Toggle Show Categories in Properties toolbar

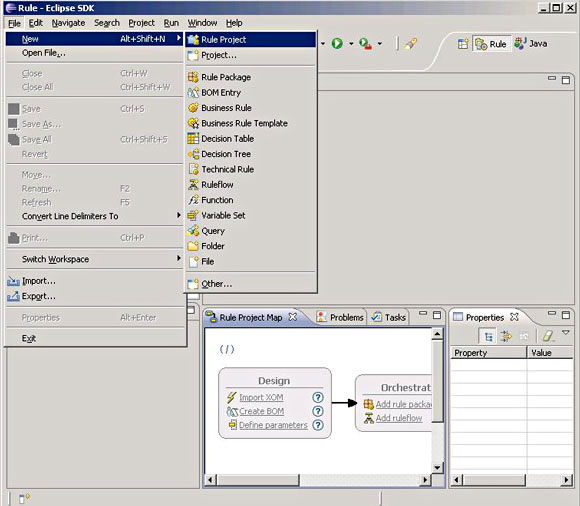click(x=488, y=336)
